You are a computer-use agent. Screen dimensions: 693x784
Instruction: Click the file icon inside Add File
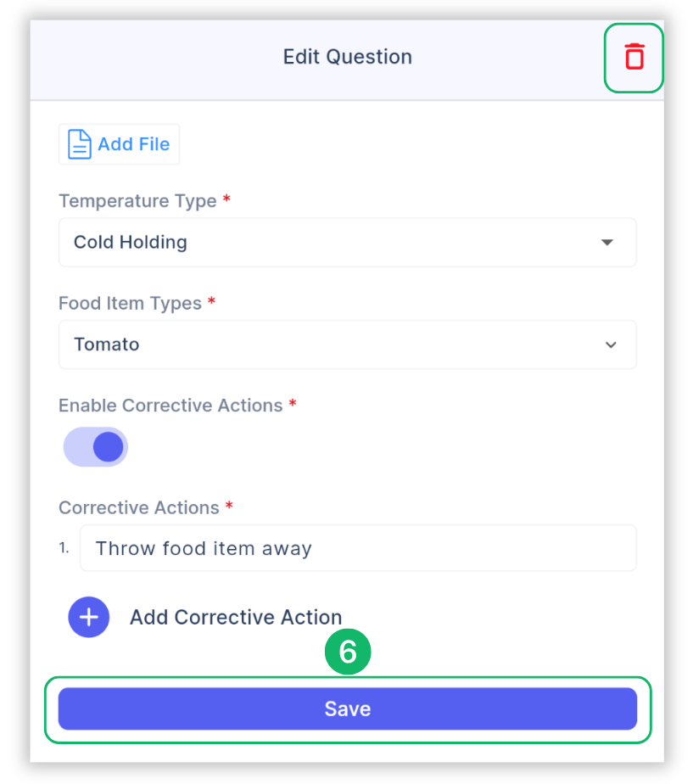[78, 143]
